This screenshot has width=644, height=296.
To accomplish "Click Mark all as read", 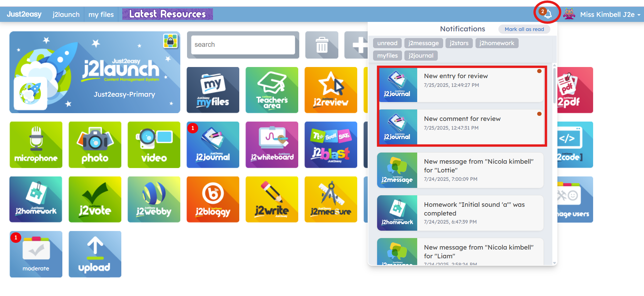I will tap(524, 29).
